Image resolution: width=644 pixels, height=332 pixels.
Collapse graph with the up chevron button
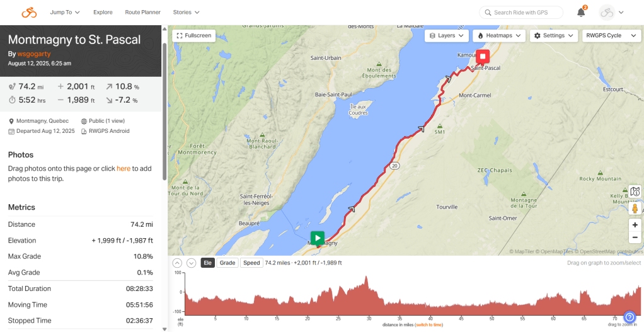point(176,263)
